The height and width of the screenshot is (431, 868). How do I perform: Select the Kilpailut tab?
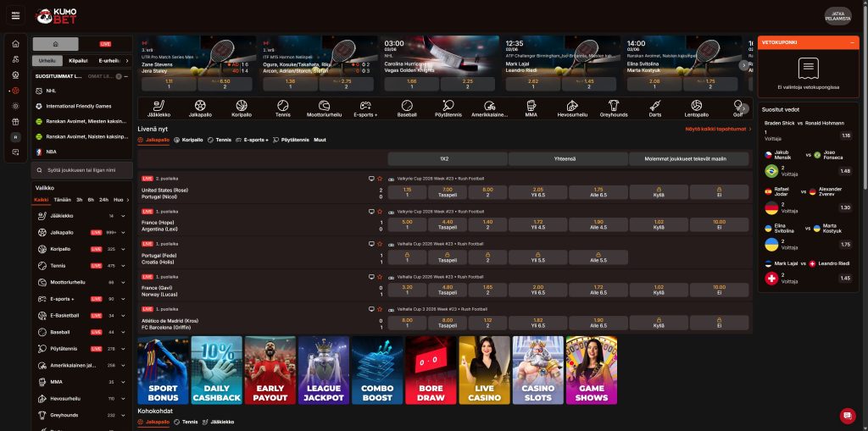pyautogui.click(x=78, y=61)
